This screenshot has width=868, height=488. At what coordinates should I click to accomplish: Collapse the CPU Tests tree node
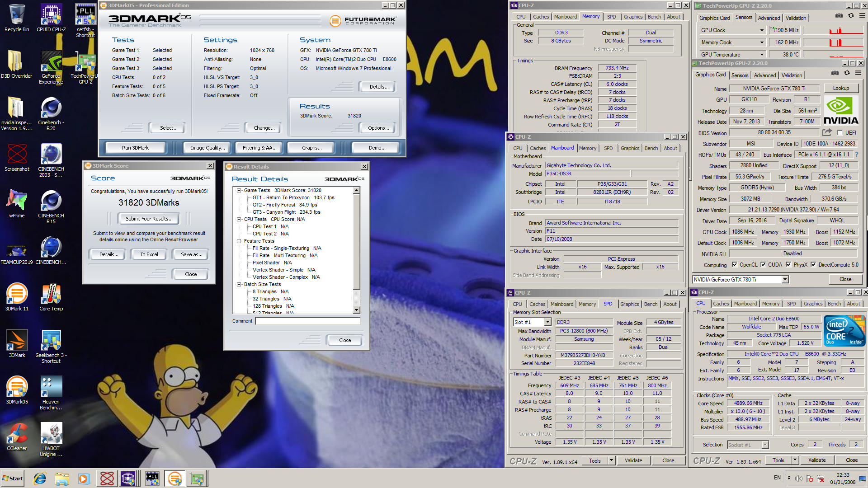[239, 219]
